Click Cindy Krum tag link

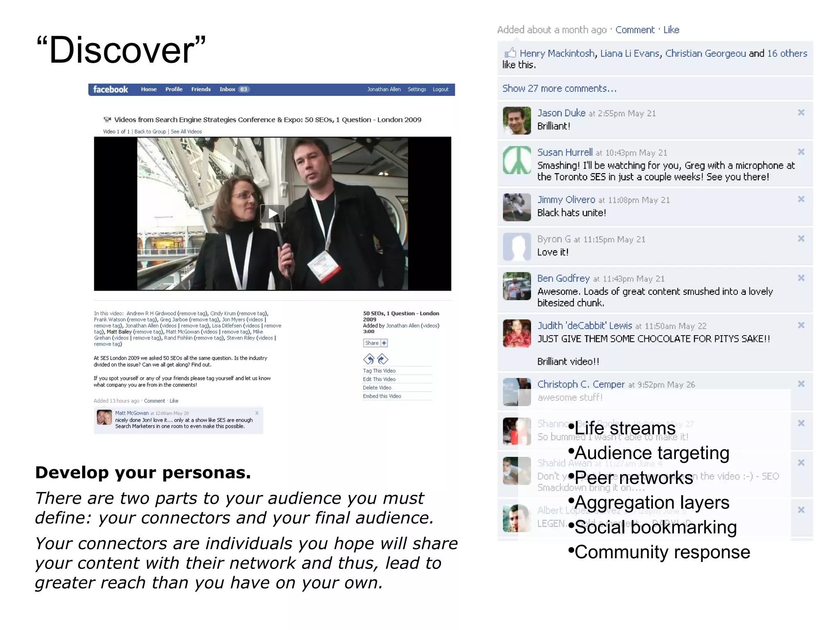pos(223,313)
